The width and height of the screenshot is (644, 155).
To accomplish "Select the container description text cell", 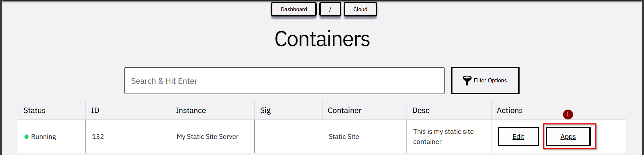I will pos(449,137).
